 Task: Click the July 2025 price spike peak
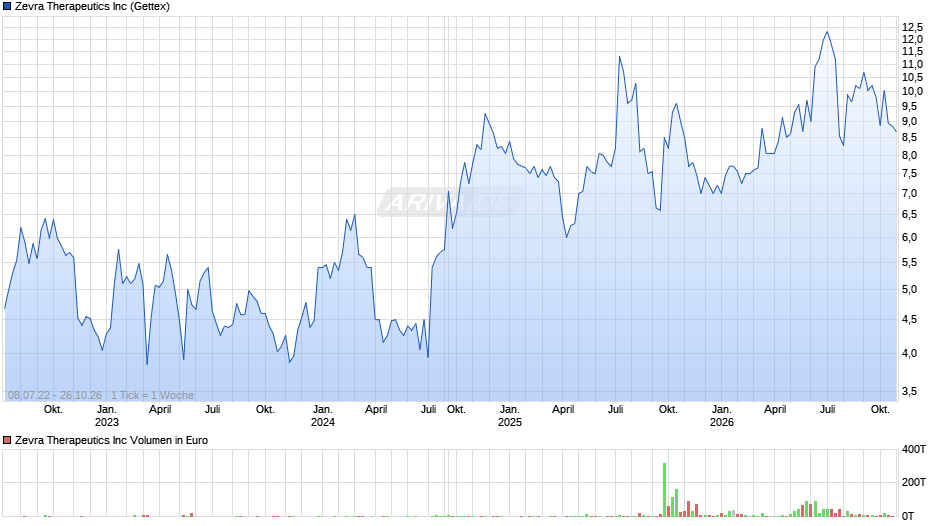pos(619,57)
